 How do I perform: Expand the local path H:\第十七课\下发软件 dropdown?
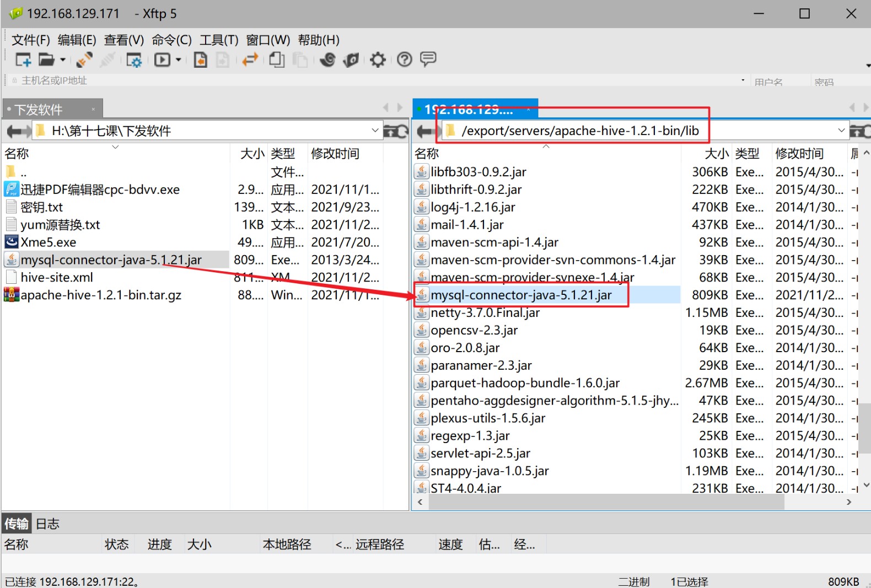375,131
